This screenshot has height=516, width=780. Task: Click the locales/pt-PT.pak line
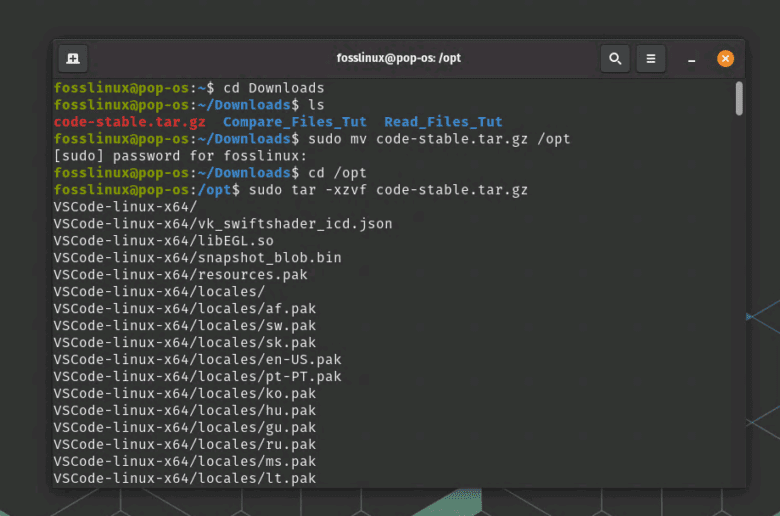pos(197,376)
